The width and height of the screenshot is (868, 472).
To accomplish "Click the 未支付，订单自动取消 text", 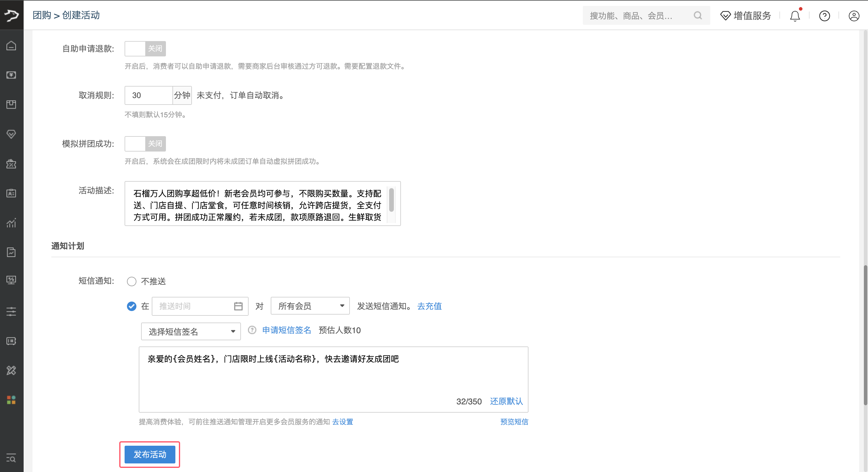I will click(241, 95).
